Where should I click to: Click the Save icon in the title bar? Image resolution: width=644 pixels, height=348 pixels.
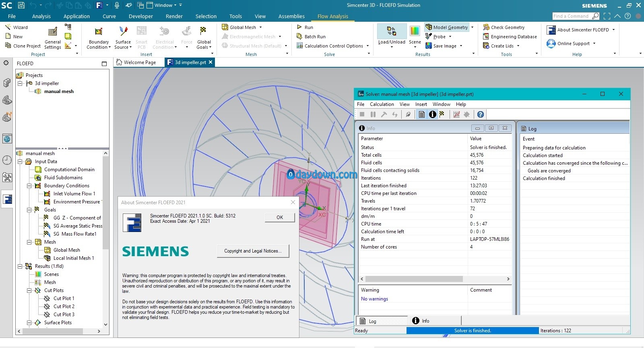(21, 5)
